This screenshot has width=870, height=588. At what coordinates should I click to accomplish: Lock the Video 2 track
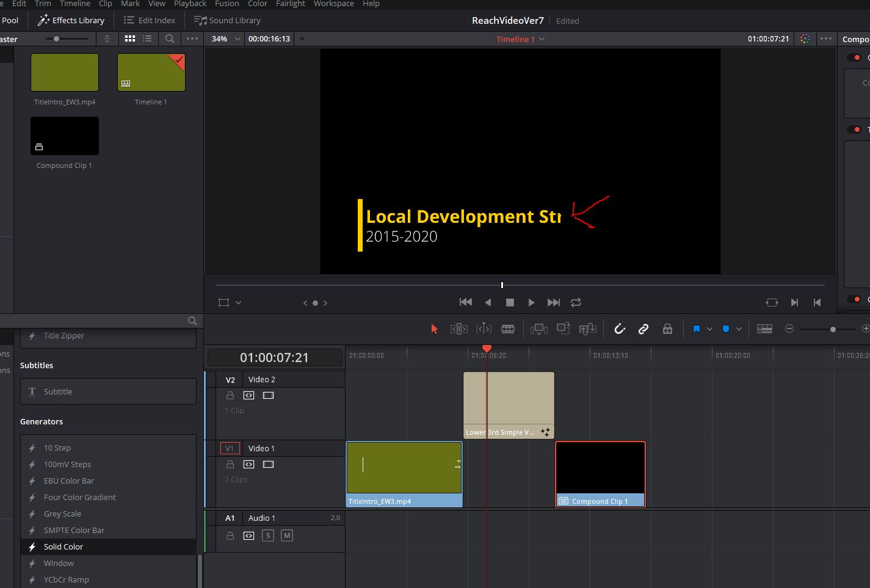click(230, 395)
